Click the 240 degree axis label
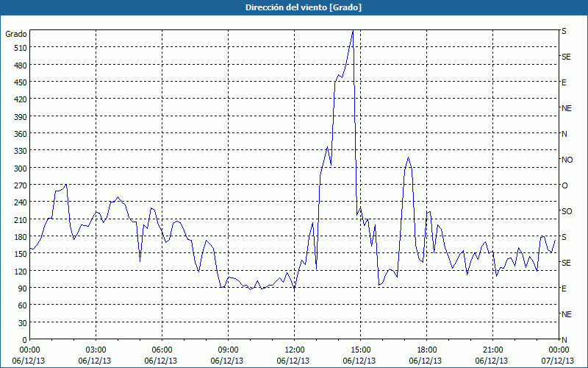This screenshot has width=588, height=368. pyautogui.click(x=21, y=202)
